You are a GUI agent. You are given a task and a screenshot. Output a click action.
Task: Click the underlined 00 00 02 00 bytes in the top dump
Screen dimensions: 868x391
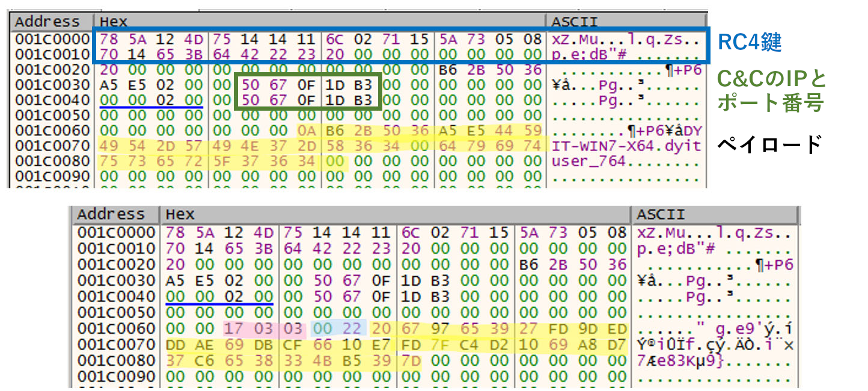(x=151, y=100)
